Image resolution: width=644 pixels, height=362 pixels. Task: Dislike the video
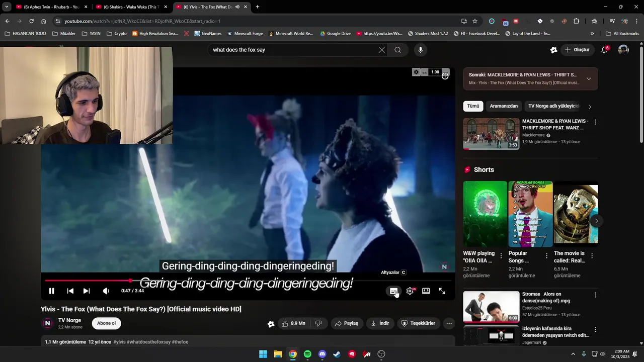318,323
